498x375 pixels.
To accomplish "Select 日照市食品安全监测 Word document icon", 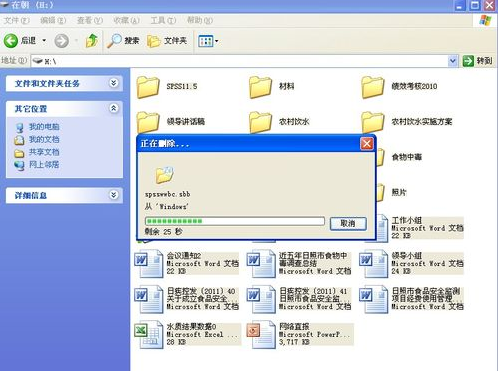I will tap(374, 299).
